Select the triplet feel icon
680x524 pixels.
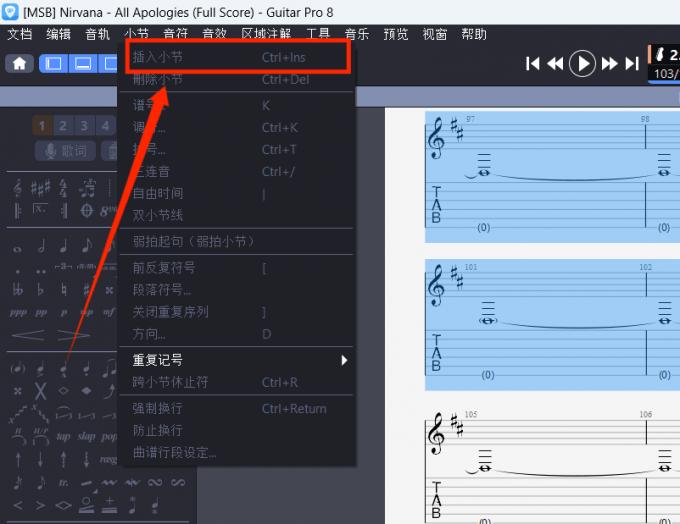(87, 188)
